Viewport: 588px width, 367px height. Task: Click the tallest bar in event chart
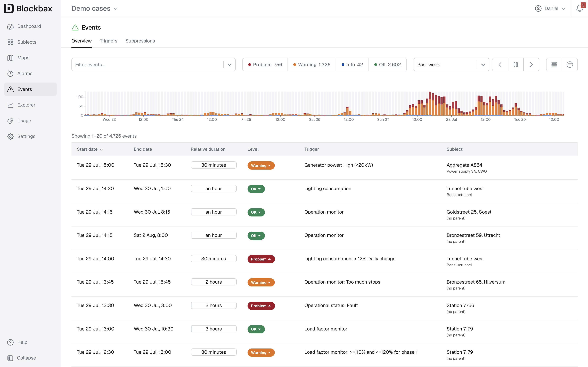click(430, 103)
